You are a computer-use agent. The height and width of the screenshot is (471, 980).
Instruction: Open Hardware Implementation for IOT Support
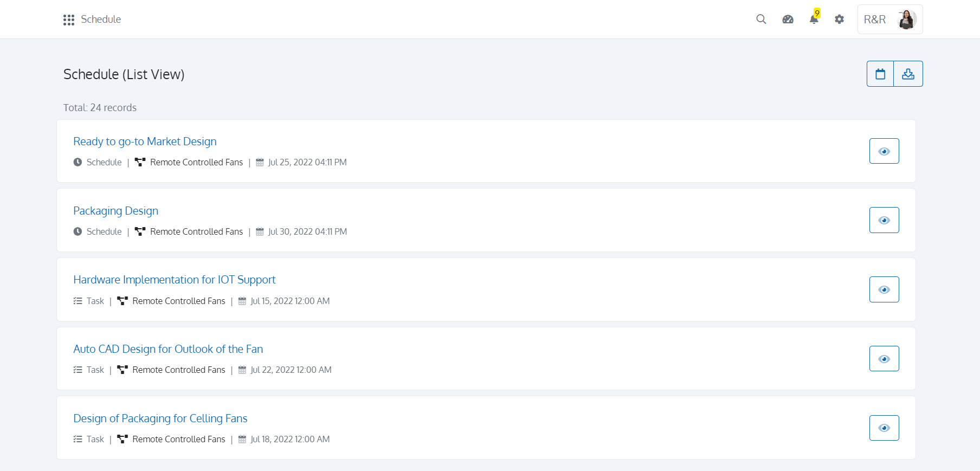pyautogui.click(x=174, y=280)
